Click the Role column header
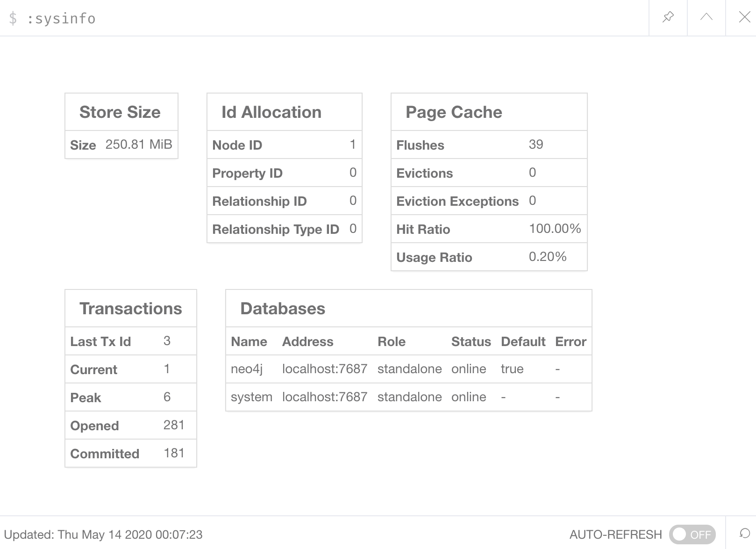756x549 pixels. [392, 342]
